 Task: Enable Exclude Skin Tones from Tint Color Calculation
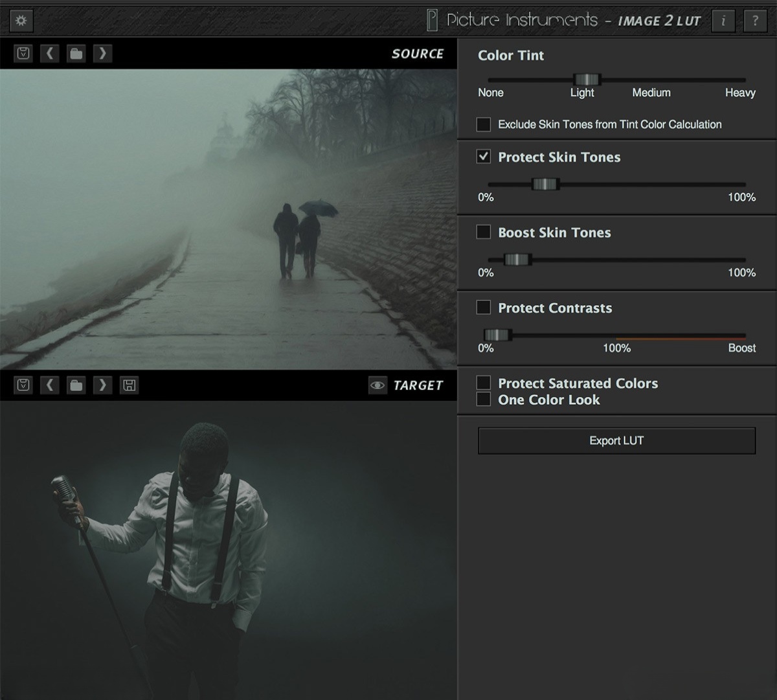pyautogui.click(x=483, y=124)
